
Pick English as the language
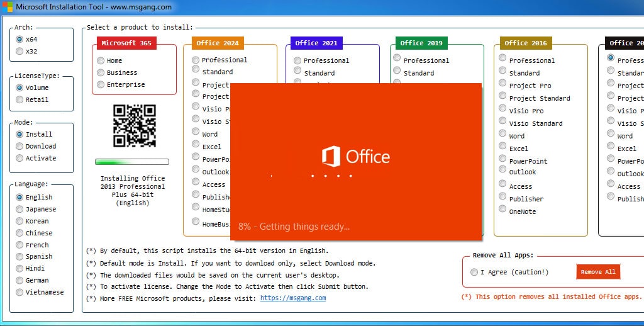click(x=19, y=198)
